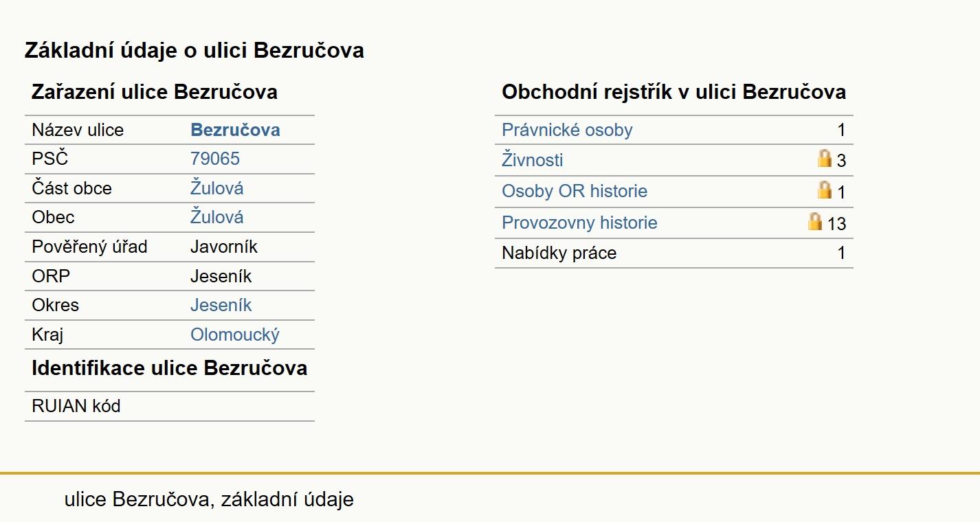This screenshot has width=980, height=522.
Task: Select Žulová in the Obec row
Action: 216,217
